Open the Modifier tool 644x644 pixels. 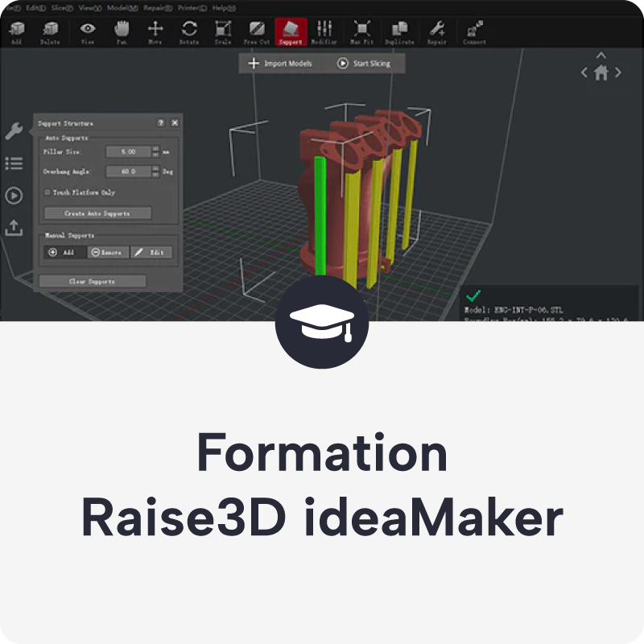pyautogui.click(x=324, y=32)
